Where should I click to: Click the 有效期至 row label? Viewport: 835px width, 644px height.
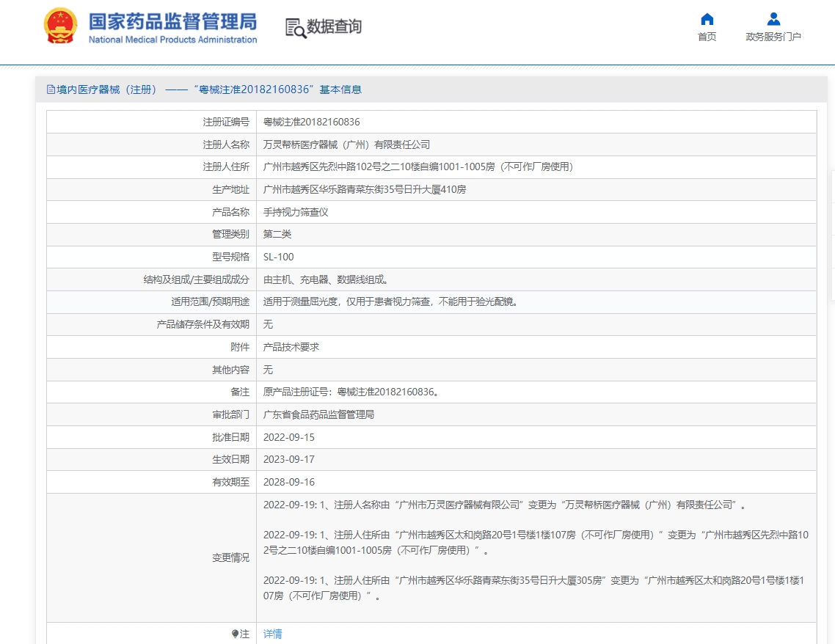tap(230, 482)
